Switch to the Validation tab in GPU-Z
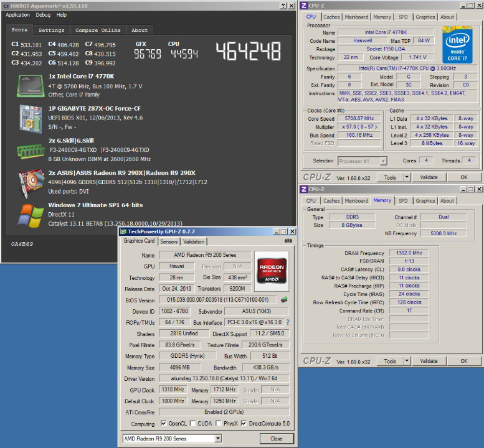Image resolution: width=484 pixels, height=448 pixels. point(194,241)
